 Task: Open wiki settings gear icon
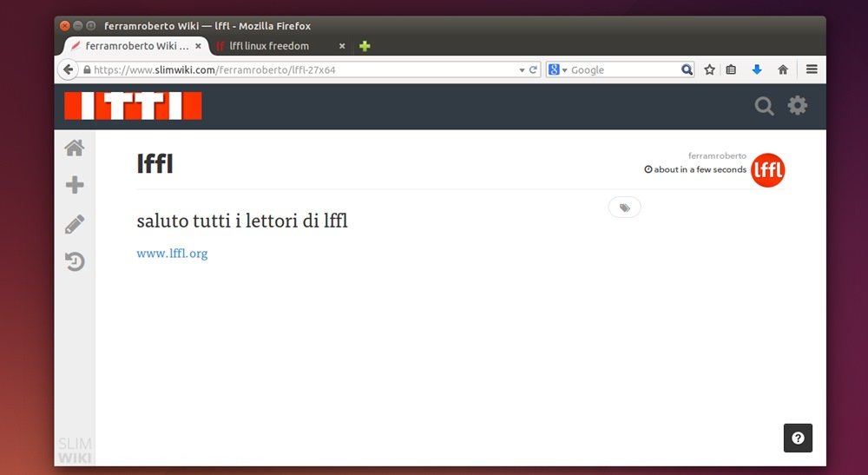pos(797,105)
